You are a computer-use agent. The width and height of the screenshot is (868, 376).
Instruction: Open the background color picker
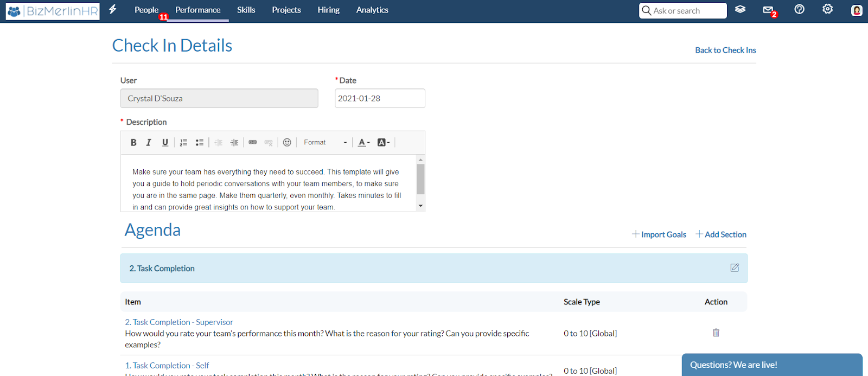click(384, 143)
